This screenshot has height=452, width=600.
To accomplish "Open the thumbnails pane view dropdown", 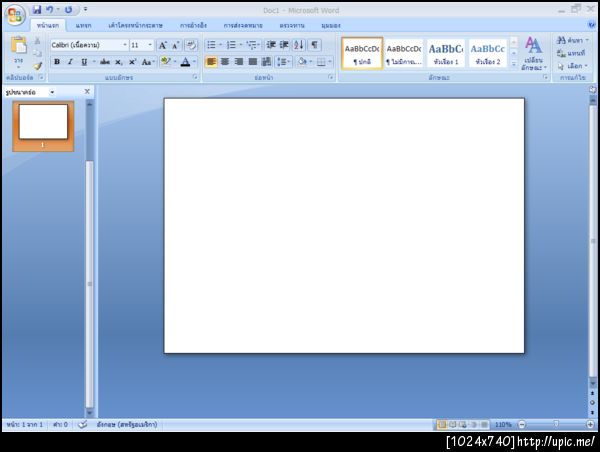I will [x=52, y=92].
